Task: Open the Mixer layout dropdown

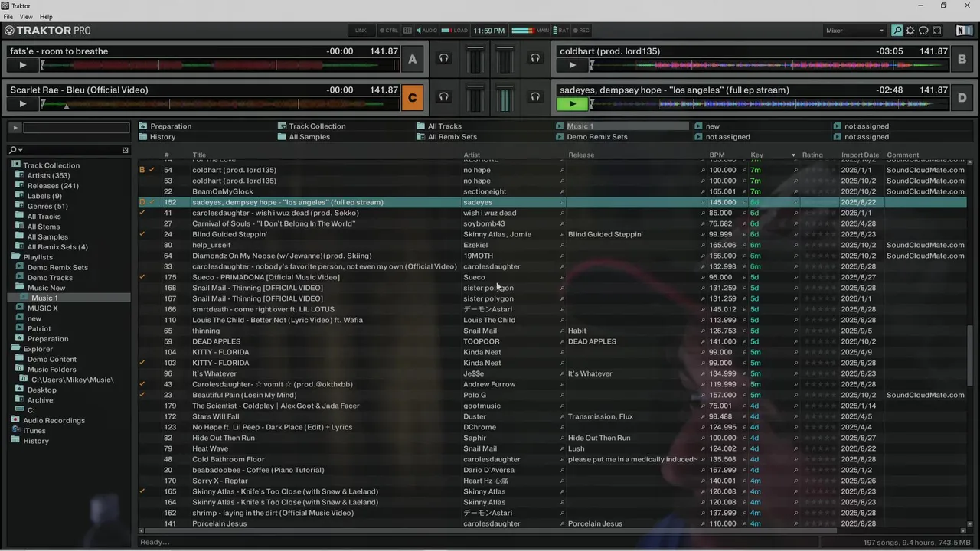Action: click(x=854, y=31)
